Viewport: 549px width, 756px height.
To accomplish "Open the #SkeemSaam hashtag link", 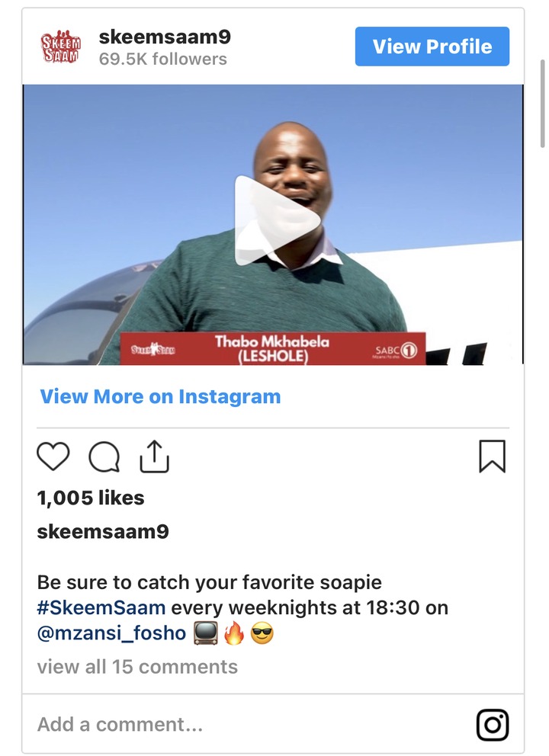I will tap(101, 607).
